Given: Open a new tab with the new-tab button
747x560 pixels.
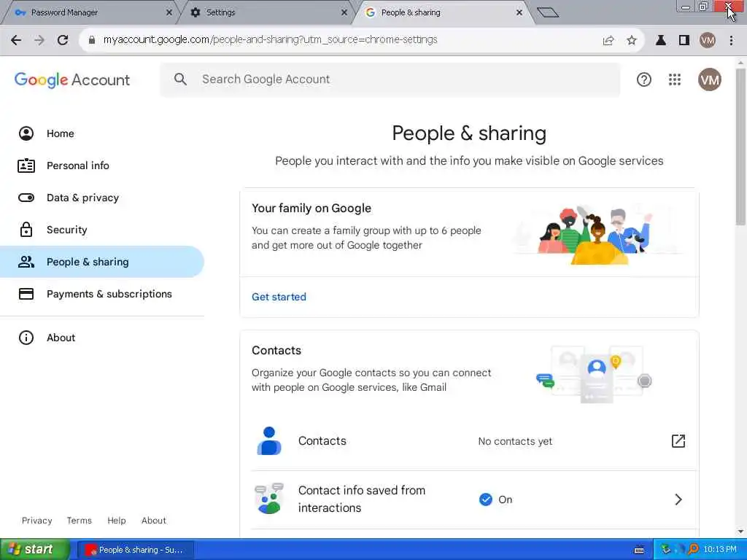Looking at the screenshot, I should point(548,12).
